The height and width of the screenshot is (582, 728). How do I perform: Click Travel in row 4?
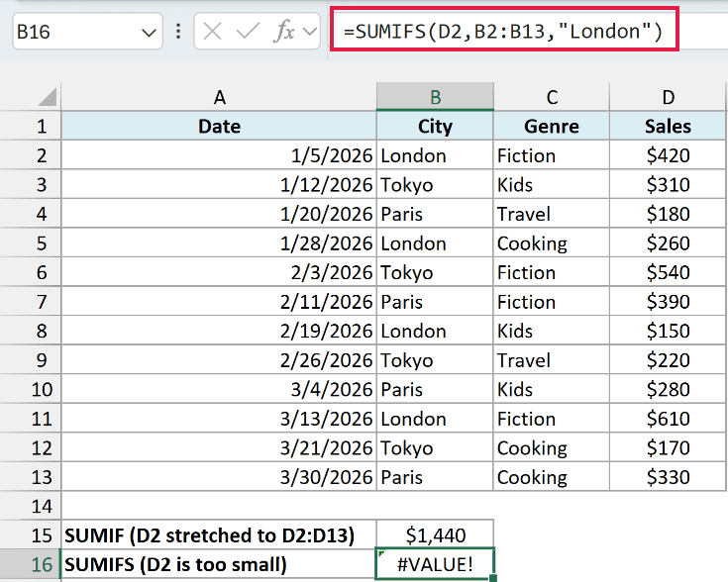pos(552,214)
